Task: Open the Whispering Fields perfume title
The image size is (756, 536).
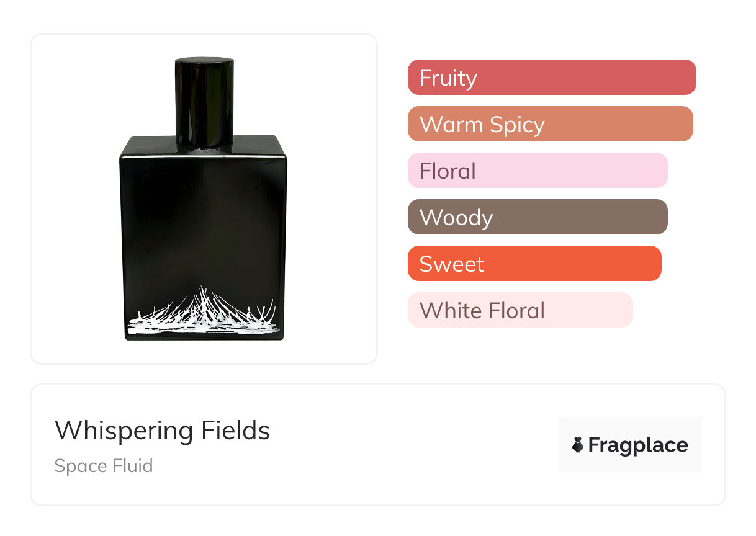Action: click(x=162, y=431)
